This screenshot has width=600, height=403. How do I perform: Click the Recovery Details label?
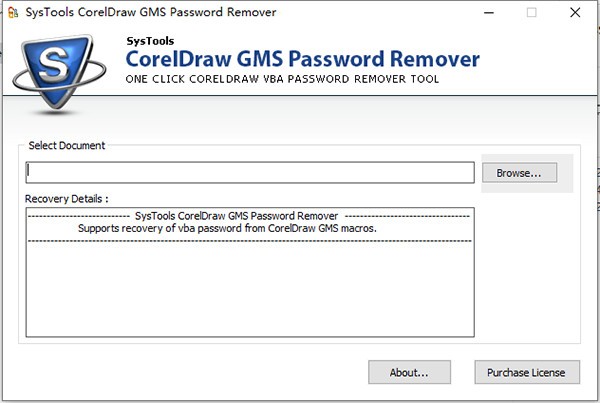[67, 198]
